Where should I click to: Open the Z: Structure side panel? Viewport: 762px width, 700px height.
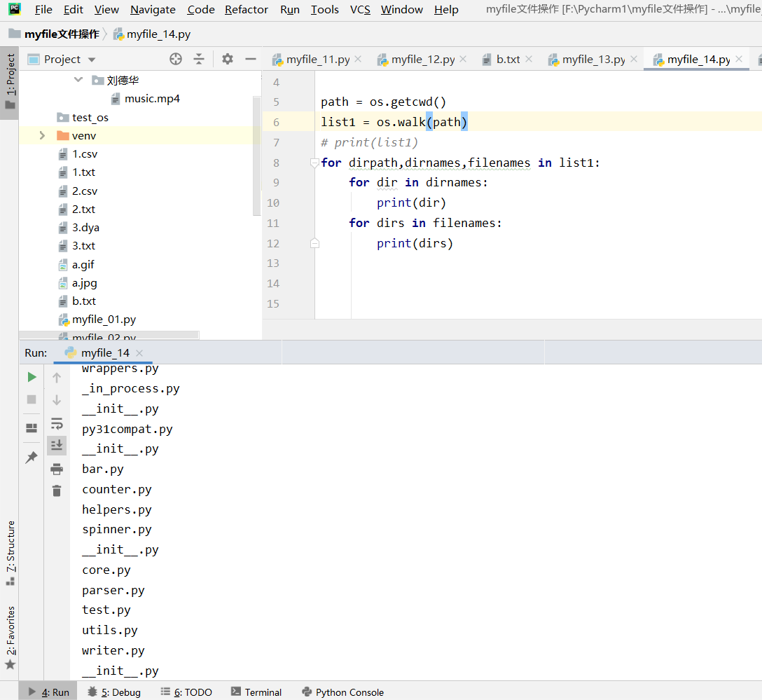click(x=10, y=553)
